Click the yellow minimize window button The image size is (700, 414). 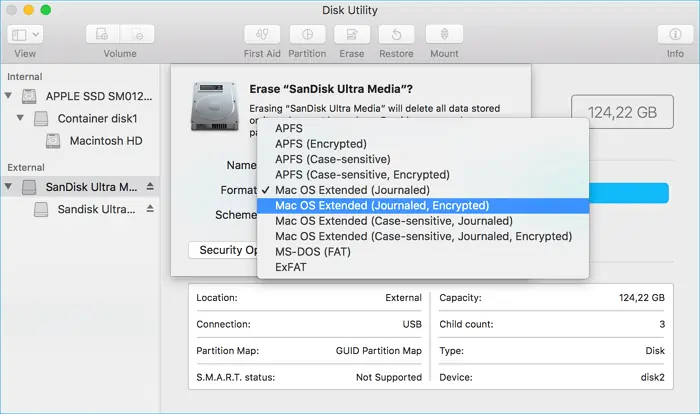29,10
